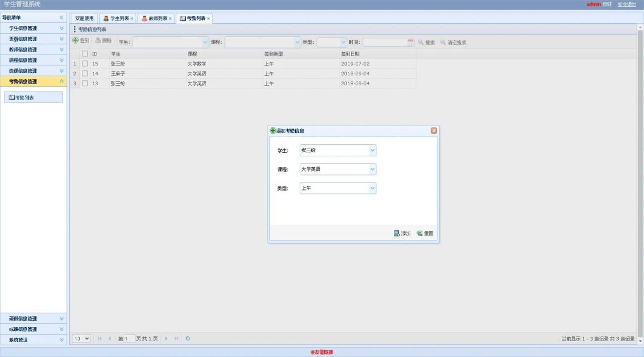Click the admin username at top right
644x357 pixels.
coord(593,4)
